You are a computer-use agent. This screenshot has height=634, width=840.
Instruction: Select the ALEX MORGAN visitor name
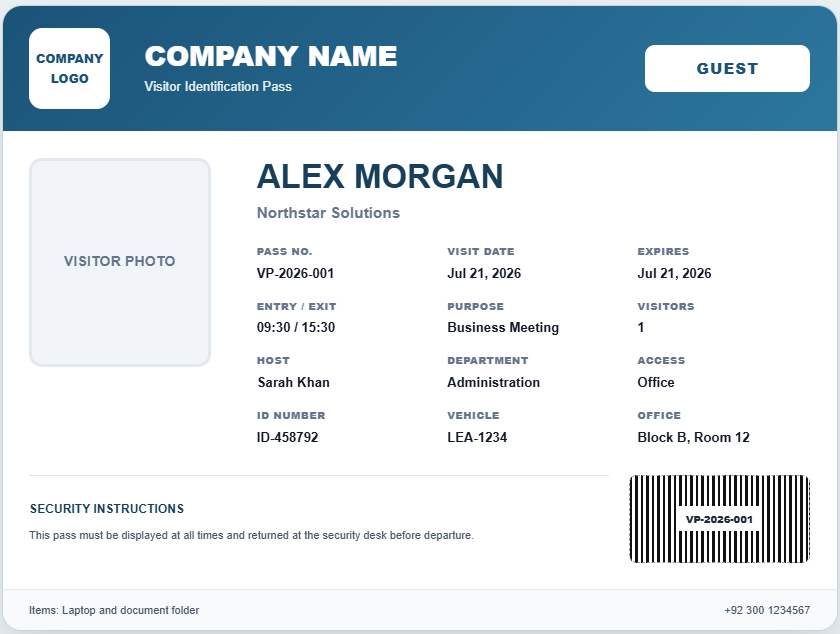tap(380, 176)
